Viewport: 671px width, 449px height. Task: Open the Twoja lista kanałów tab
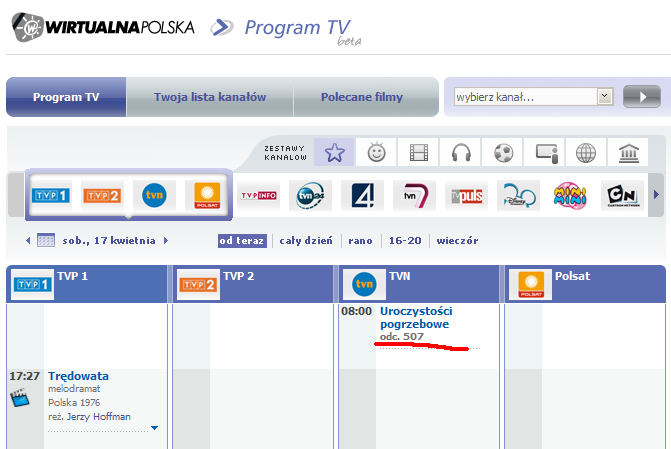click(x=210, y=97)
